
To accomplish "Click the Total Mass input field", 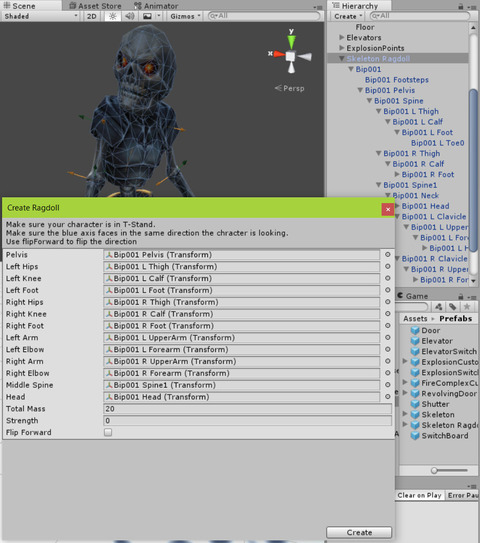I will 248,409.
